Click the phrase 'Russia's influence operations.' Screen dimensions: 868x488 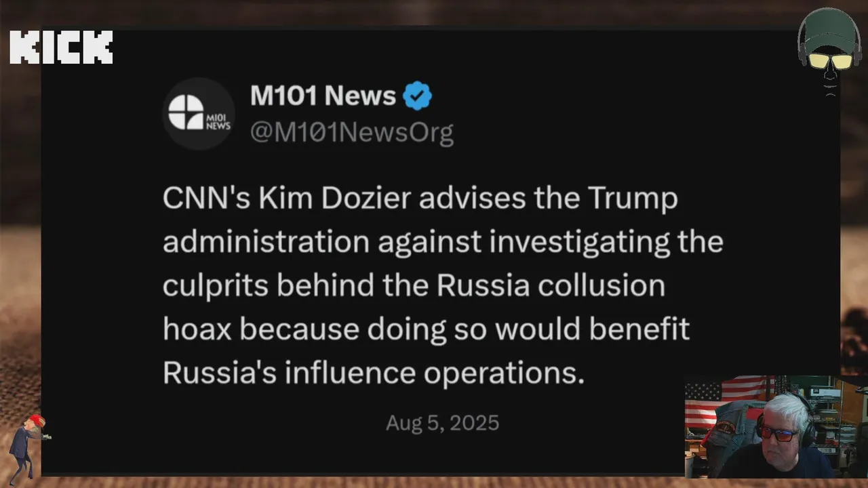[374, 373]
